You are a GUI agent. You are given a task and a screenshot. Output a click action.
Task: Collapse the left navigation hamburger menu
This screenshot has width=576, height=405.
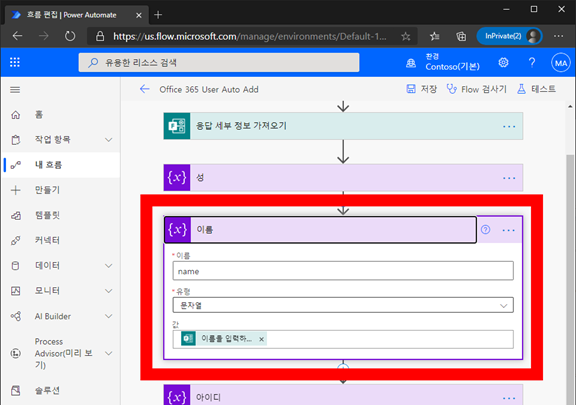15,90
